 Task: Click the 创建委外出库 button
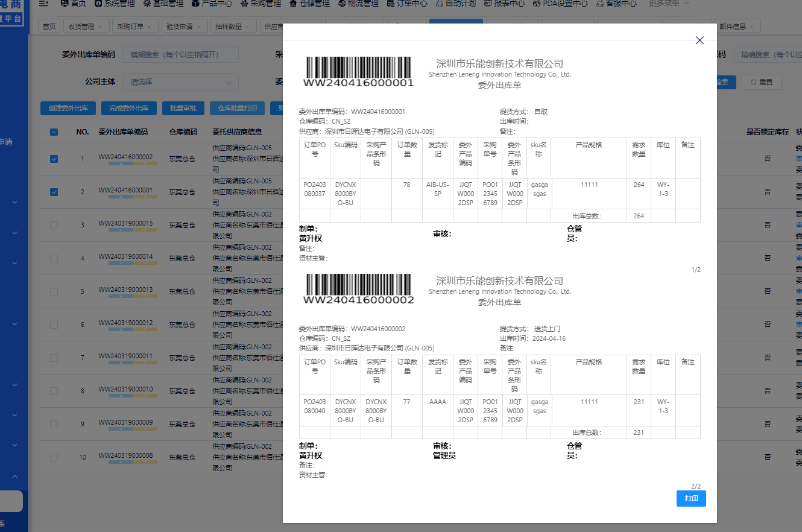(68, 109)
